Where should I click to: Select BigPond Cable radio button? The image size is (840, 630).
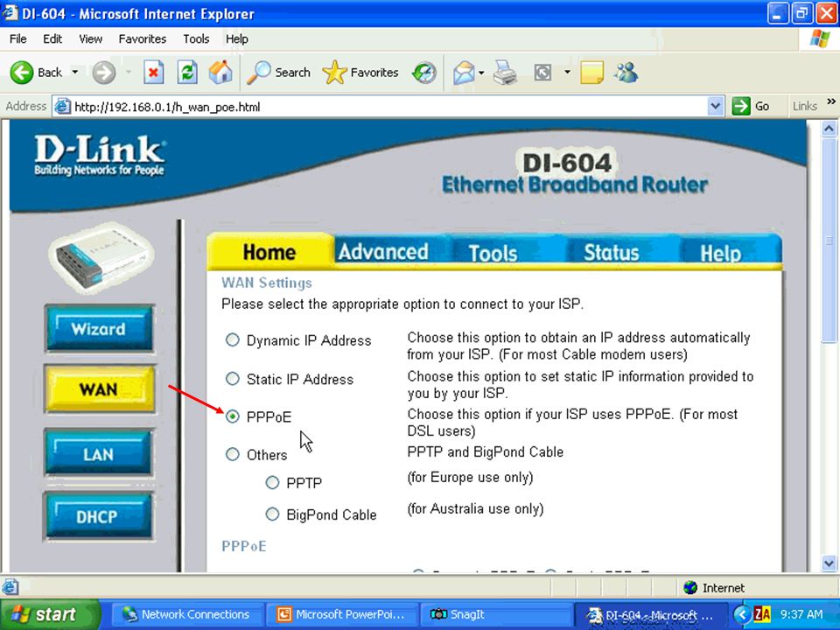[272, 514]
